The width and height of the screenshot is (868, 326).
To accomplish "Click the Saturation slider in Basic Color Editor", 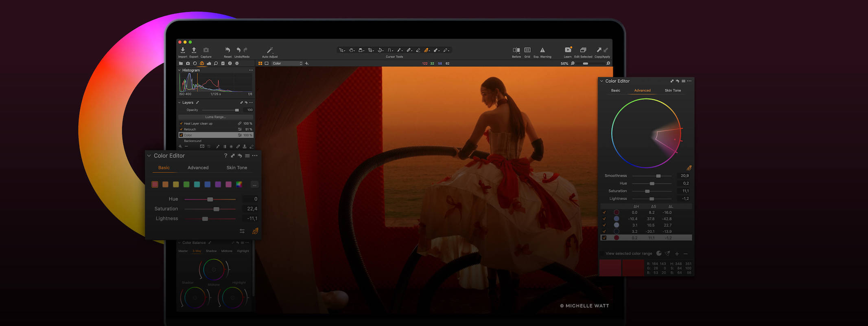I will coord(210,209).
